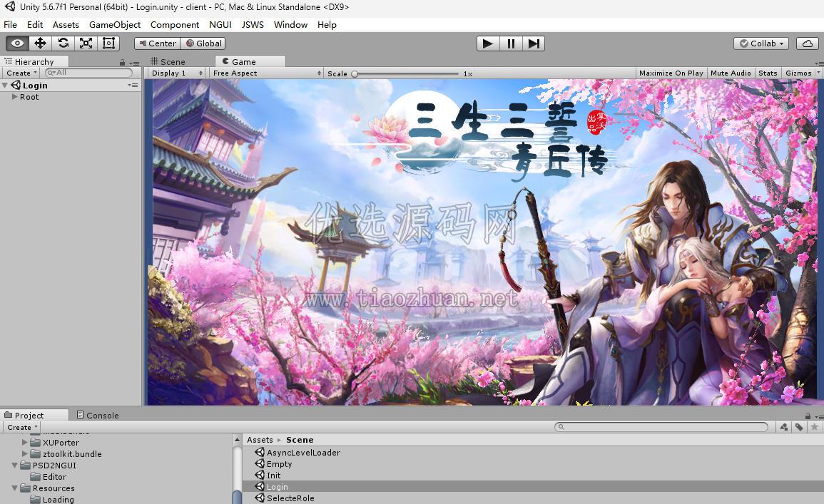Open the Project Create dropdown
Viewport: 824px width, 504px height.
[x=22, y=427]
